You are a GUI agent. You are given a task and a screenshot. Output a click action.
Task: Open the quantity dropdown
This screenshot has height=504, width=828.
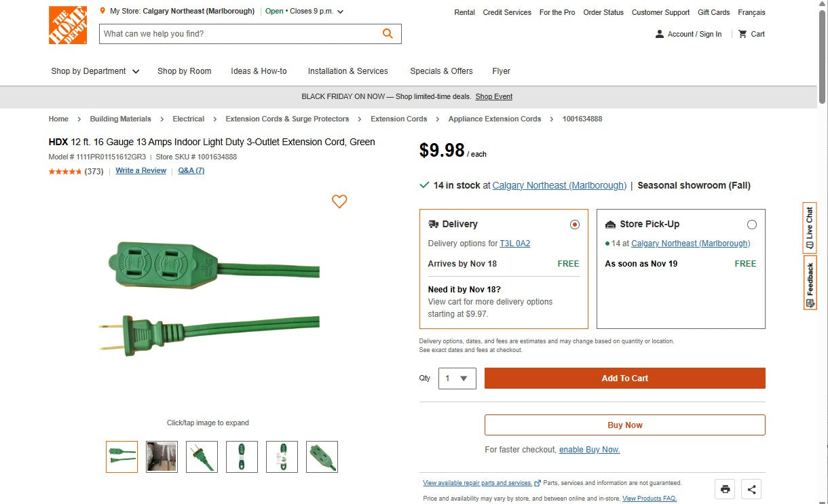[457, 378]
